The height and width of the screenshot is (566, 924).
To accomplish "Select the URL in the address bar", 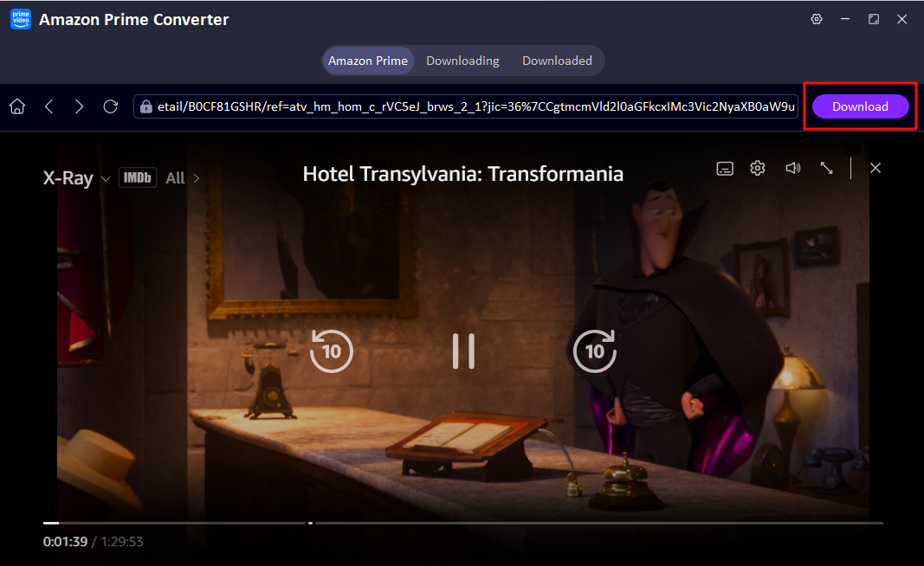I will coord(476,106).
